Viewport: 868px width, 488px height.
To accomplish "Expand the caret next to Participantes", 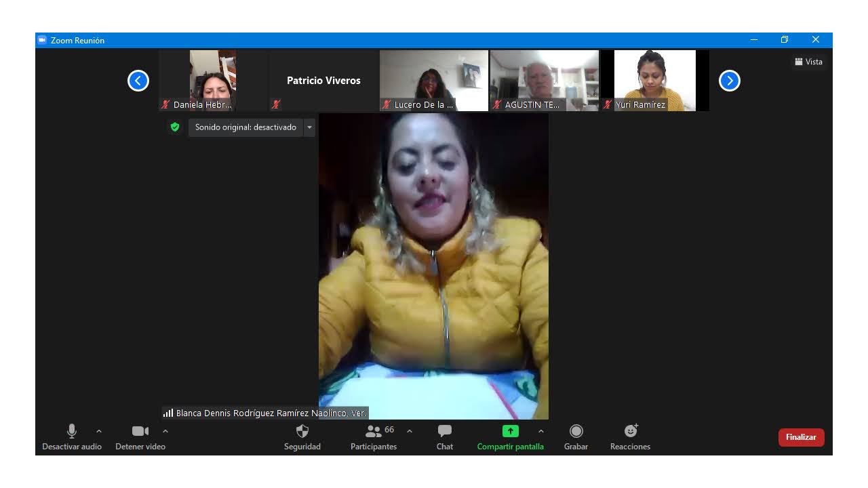I will pos(410,431).
